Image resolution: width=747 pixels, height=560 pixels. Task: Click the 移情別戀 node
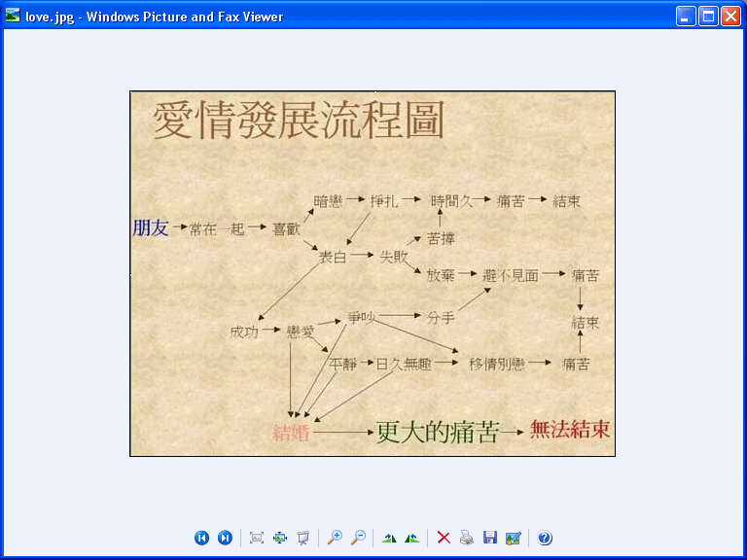[x=497, y=365]
